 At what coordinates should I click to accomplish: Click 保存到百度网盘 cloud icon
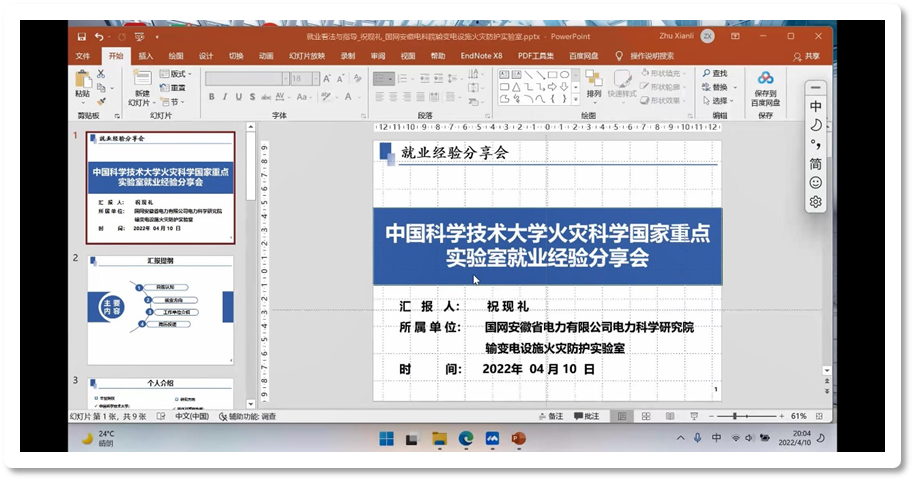[x=765, y=79]
